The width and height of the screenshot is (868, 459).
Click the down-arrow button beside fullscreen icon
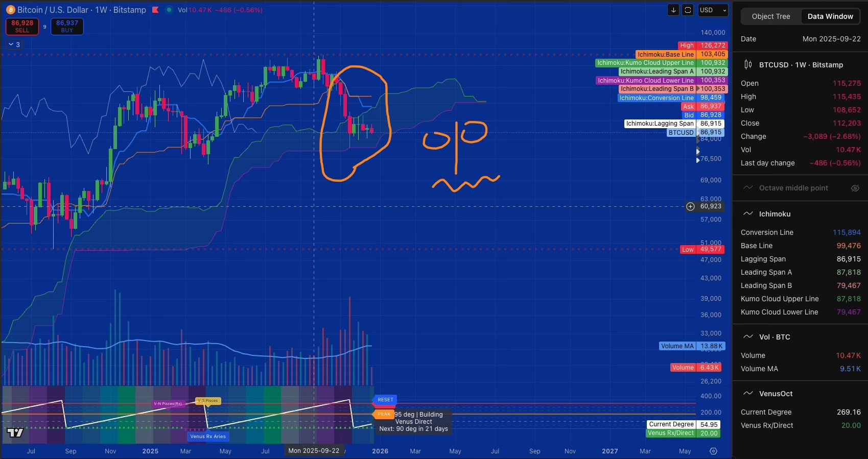click(673, 10)
